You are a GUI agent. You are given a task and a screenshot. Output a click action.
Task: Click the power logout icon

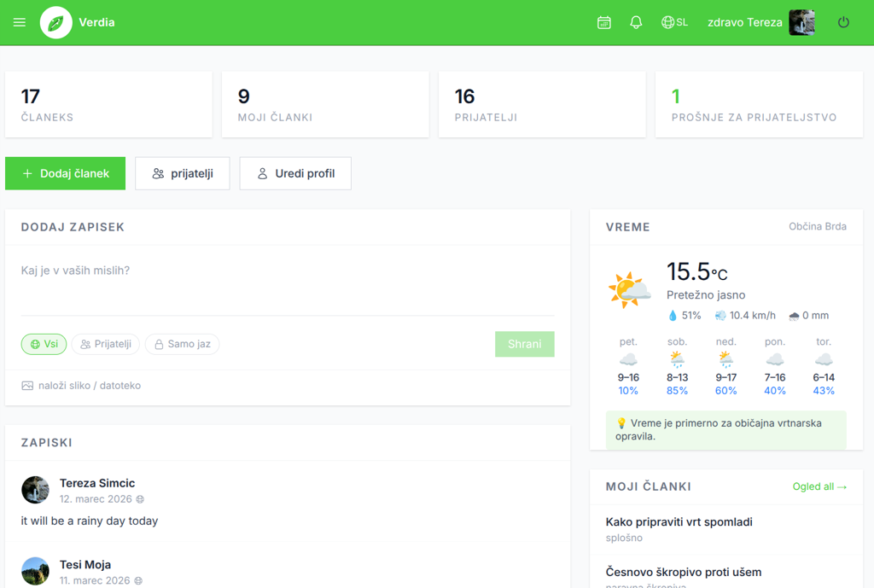843,22
